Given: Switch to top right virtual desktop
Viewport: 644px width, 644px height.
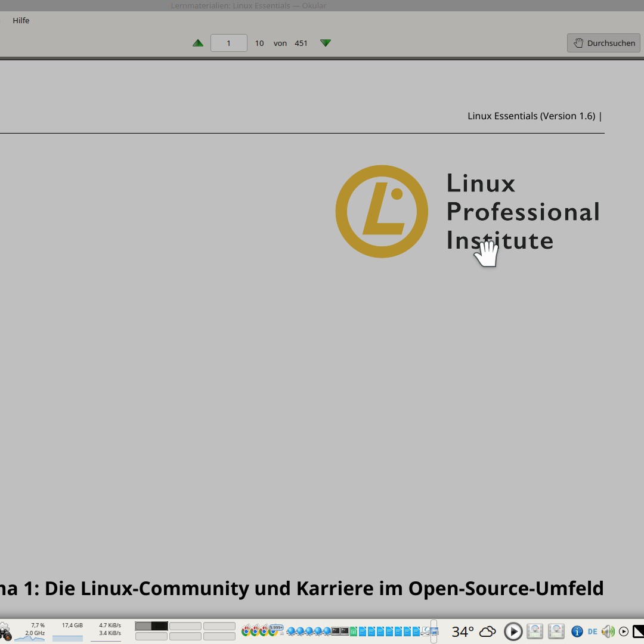Looking at the screenshot, I should [x=219, y=626].
